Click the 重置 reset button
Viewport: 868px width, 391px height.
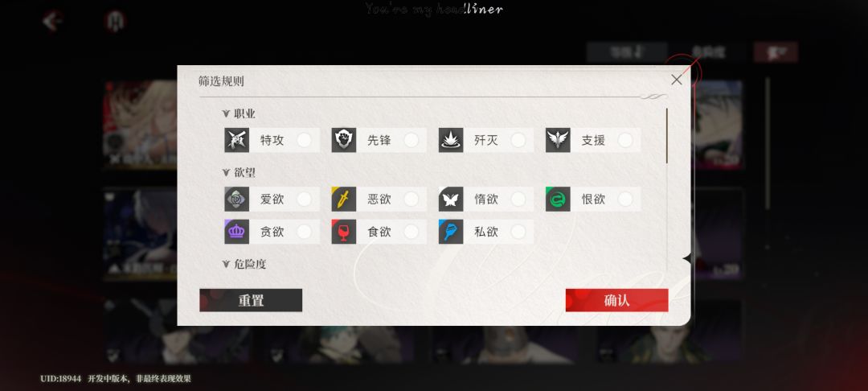tap(251, 300)
